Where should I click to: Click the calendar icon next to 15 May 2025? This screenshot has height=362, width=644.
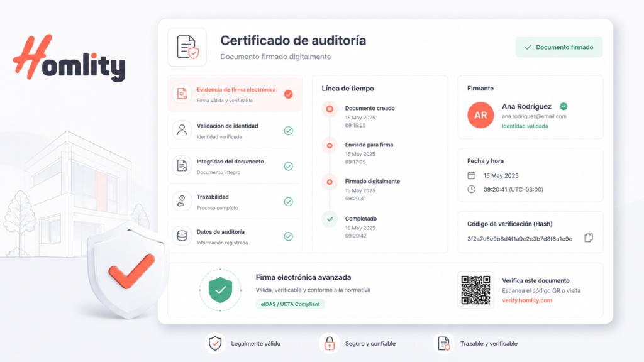[x=472, y=176]
